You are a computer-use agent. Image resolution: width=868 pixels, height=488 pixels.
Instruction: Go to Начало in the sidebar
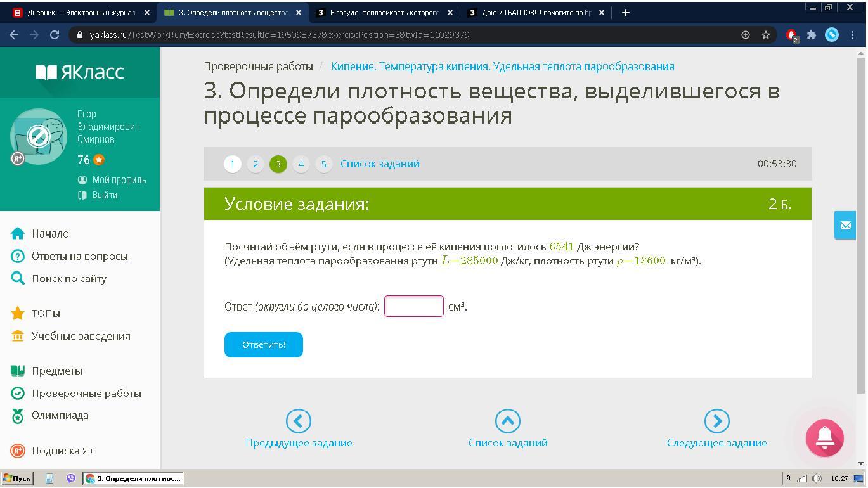pos(50,234)
